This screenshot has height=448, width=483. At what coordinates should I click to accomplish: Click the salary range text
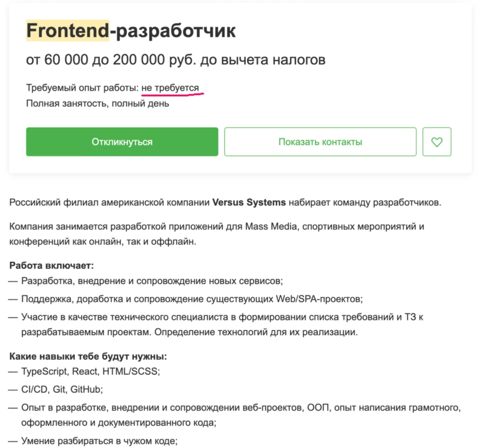(177, 59)
